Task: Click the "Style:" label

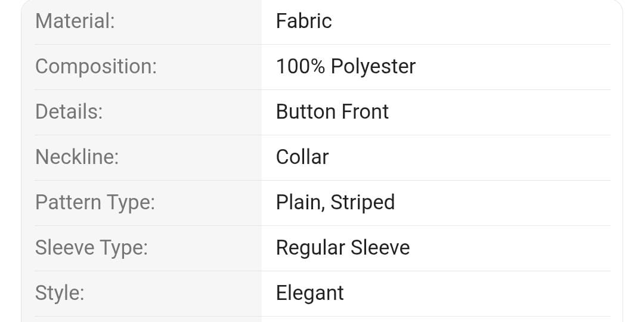Action: point(60,293)
